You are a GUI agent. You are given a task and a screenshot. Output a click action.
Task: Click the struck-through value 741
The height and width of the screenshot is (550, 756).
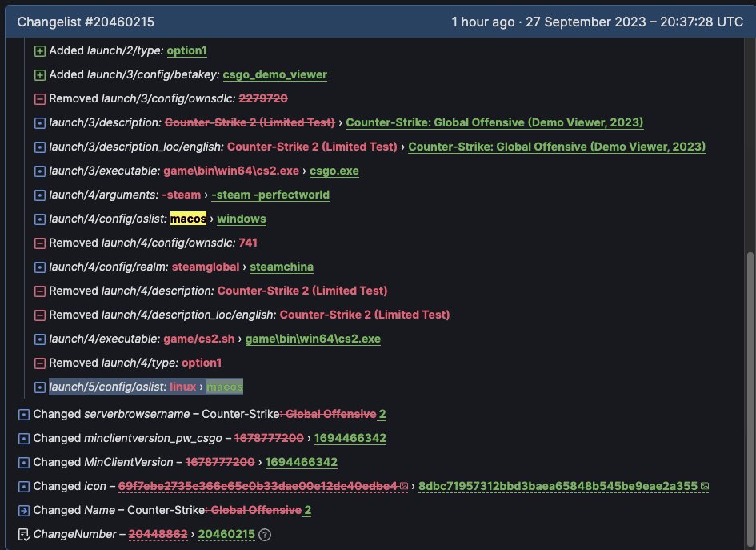point(248,243)
